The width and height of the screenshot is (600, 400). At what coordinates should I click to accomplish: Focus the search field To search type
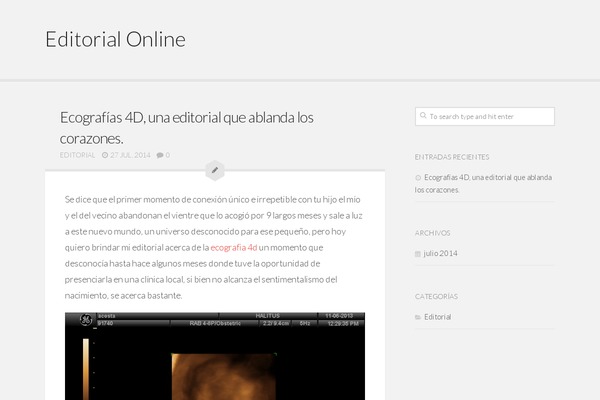485,116
